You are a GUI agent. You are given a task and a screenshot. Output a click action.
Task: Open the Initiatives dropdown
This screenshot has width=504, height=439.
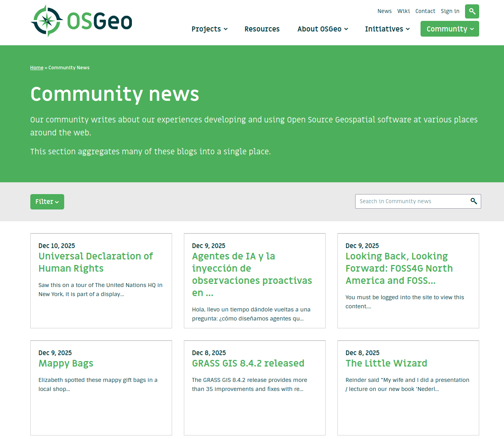click(387, 29)
